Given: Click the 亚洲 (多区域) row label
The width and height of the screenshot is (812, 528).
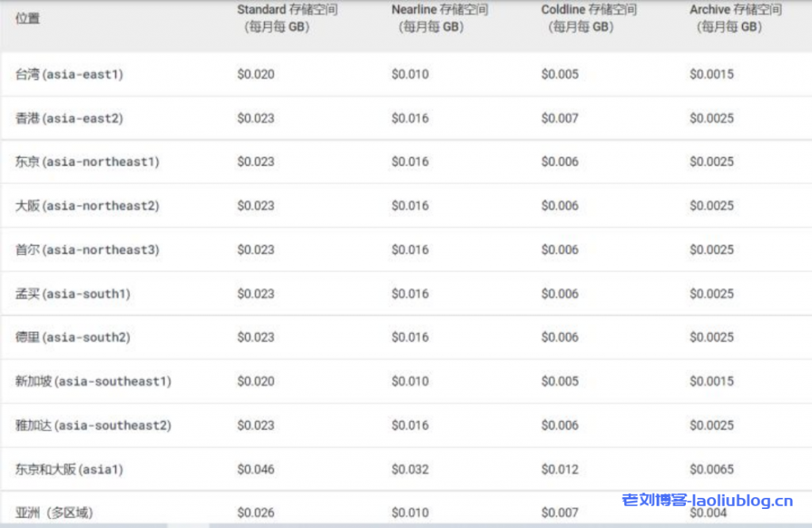Looking at the screenshot, I should tap(54, 513).
